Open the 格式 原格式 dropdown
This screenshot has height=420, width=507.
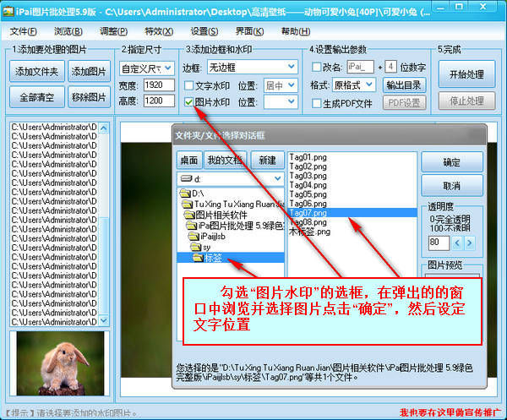354,85
